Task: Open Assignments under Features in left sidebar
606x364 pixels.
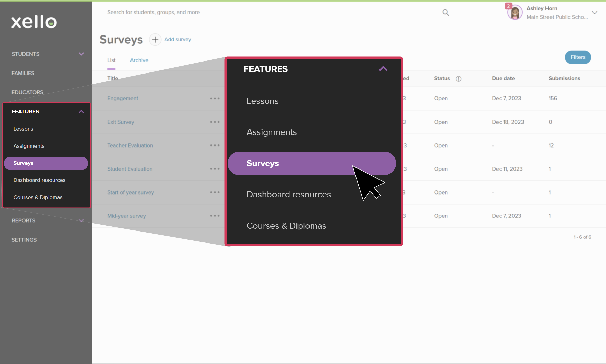Action: tap(29, 146)
